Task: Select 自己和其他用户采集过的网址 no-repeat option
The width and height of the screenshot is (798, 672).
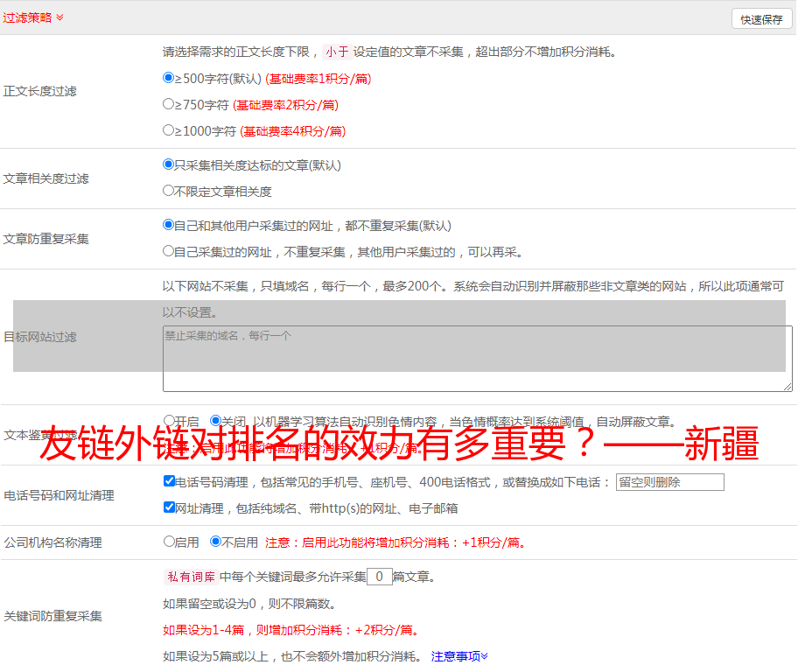Action: click(169, 225)
